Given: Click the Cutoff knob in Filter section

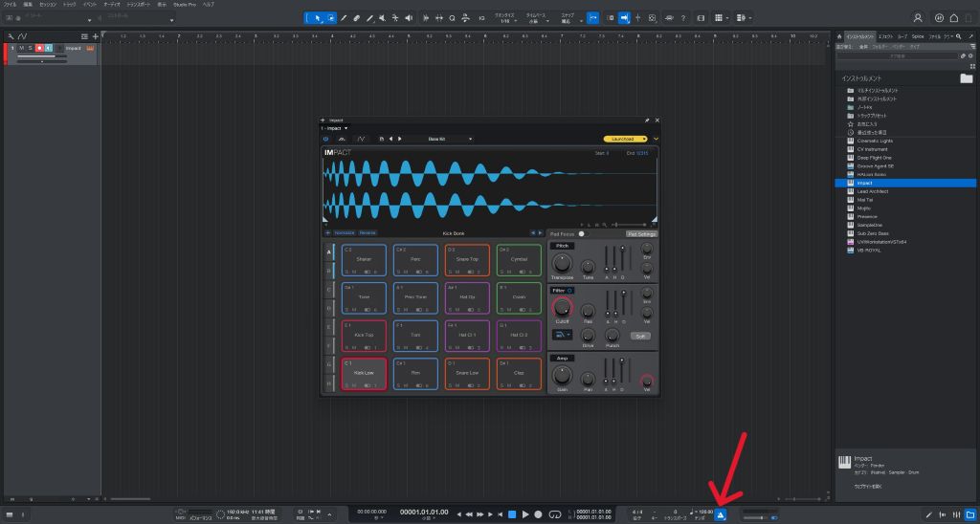Looking at the screenshot, I should coord(562,308).
